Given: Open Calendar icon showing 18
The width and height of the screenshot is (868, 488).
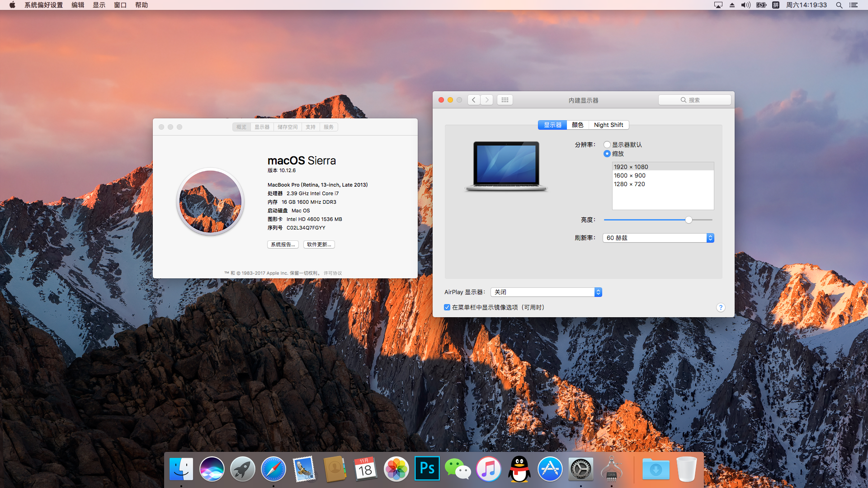Looking at the screenshot, I should point(366,469).
